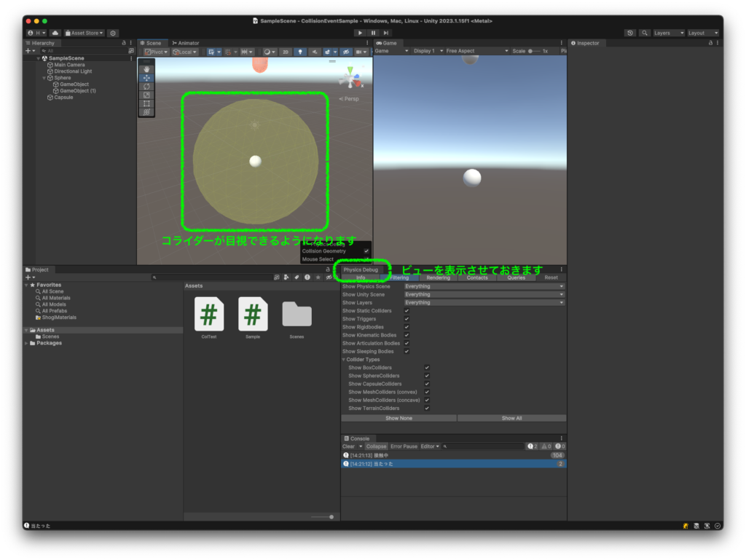
Task: Collapse the Sphere hierarchy item
Action: [x=44, y=78]
